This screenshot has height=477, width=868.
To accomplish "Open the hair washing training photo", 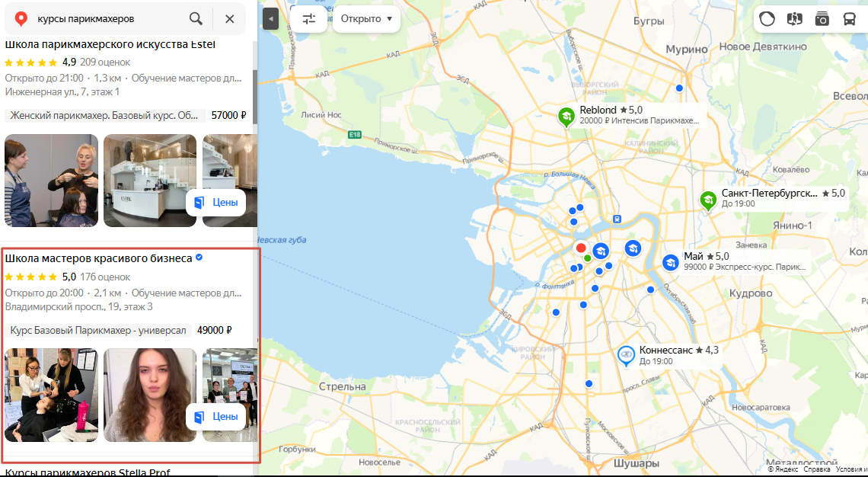I will tap(52, 395).
